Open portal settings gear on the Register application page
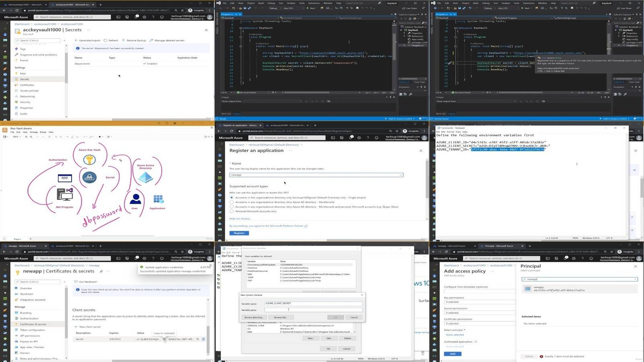This screenshot has height=362, width=644. [x=359, y=138]
